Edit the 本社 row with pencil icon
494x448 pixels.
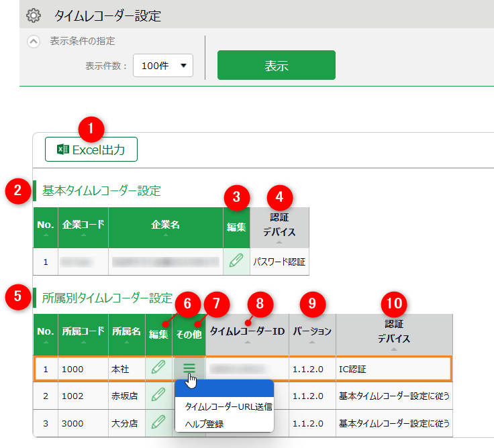[x=158, y=368]
